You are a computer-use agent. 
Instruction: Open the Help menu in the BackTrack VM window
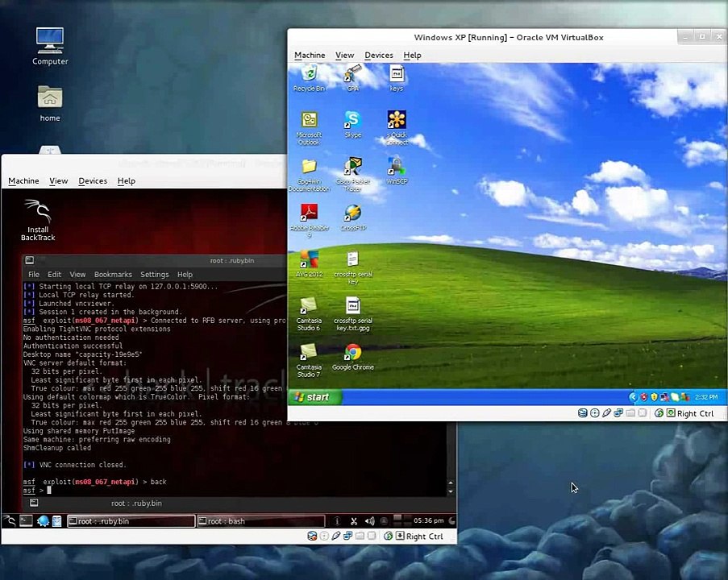click(x=127, y=181)
